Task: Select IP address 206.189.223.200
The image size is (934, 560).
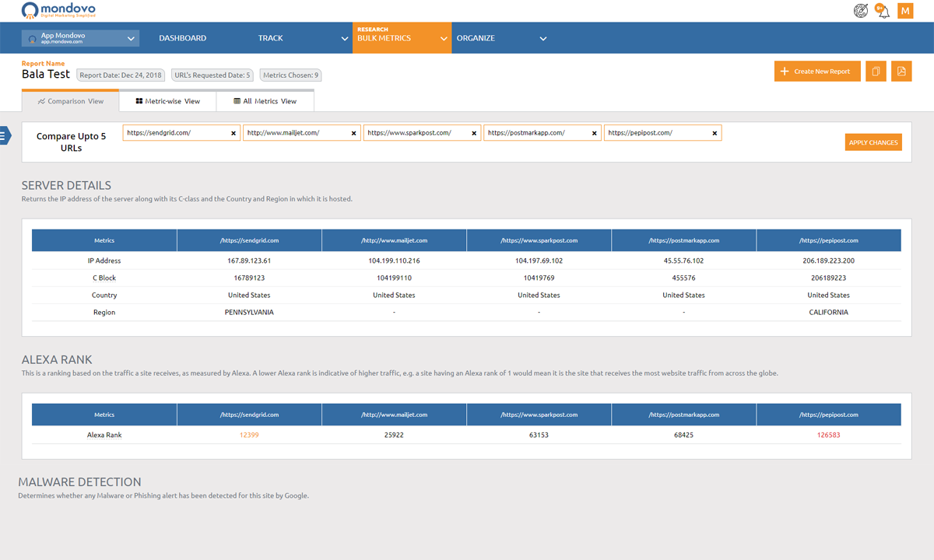Action: pos(828,261)
